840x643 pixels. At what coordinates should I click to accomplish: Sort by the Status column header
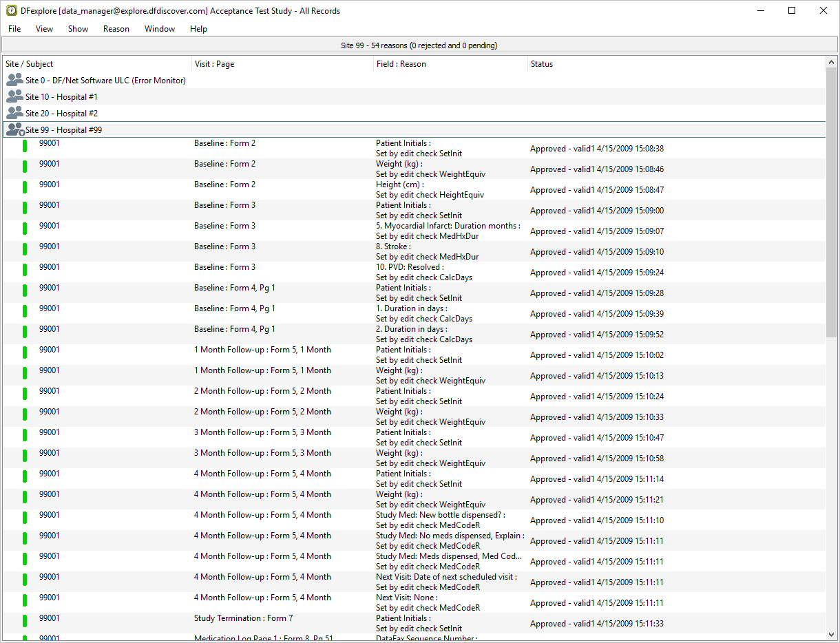click(x=542, y=64)
